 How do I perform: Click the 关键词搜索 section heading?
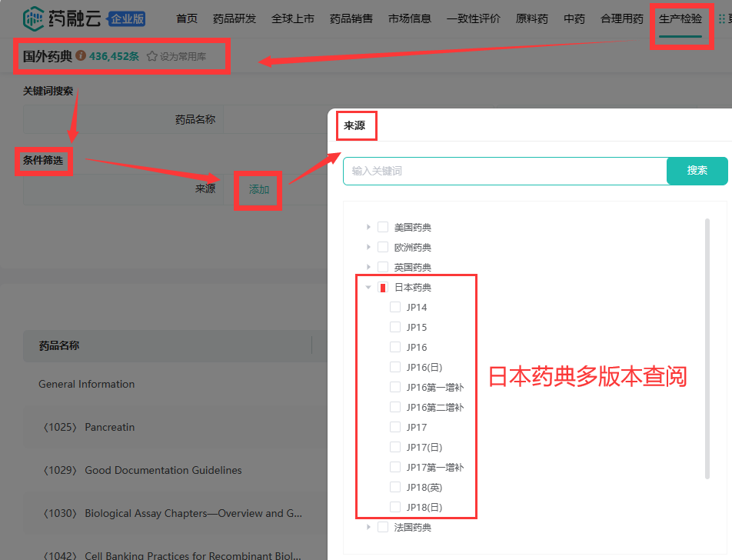pyautogui.click(x=48, y=91)
